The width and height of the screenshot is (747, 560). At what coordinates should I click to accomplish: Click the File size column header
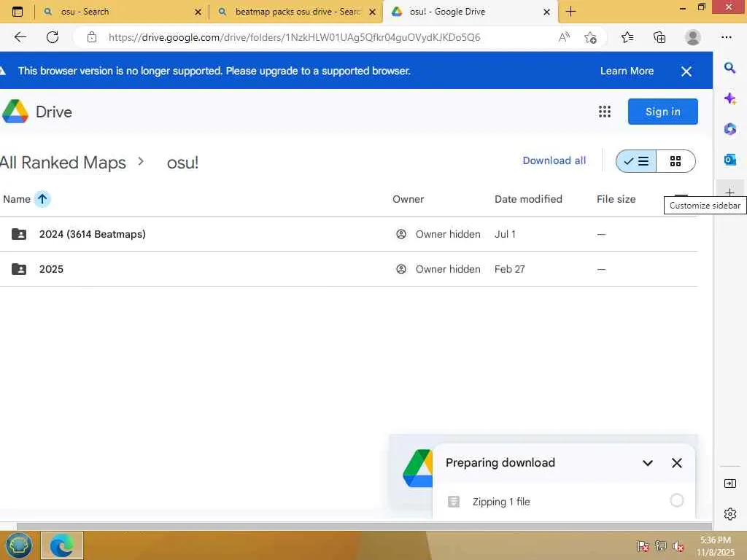coord(616,199)
